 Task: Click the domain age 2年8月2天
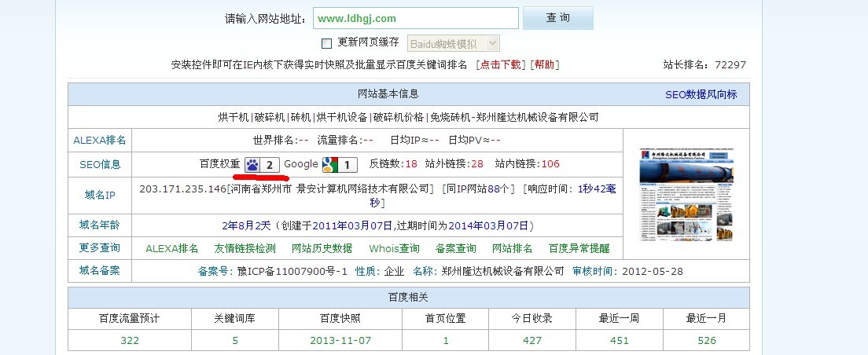coord(246,226)
